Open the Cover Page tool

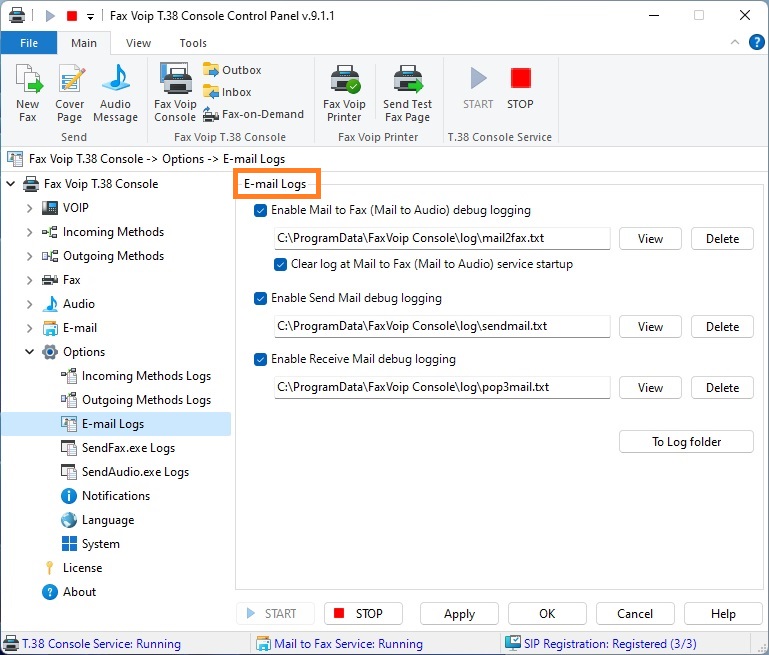click(70, 93)
